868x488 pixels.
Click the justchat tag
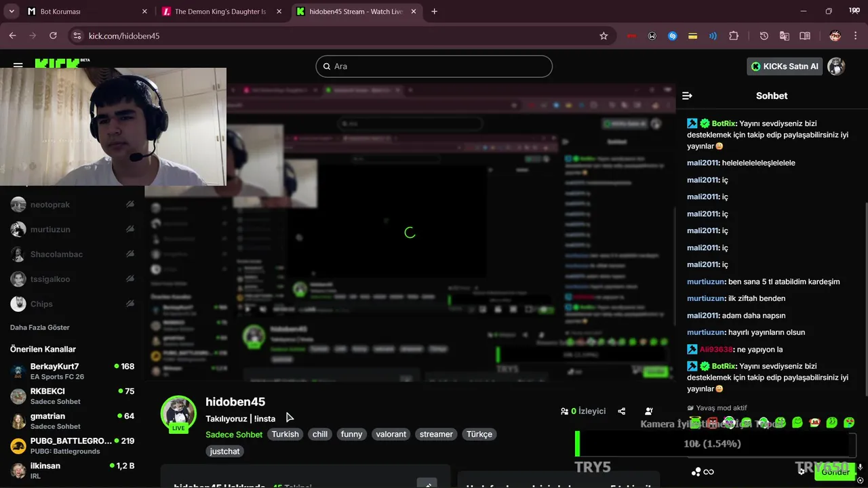(224, 451)
